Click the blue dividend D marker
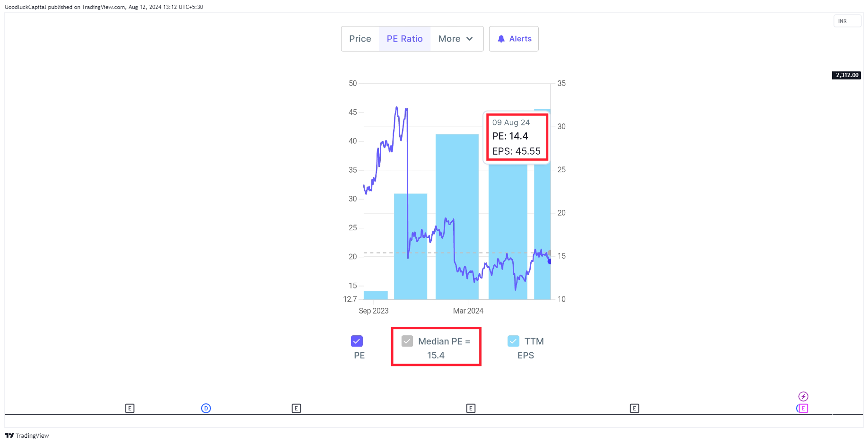The width and height of the screenshot is (868, 444). (206, 408)
